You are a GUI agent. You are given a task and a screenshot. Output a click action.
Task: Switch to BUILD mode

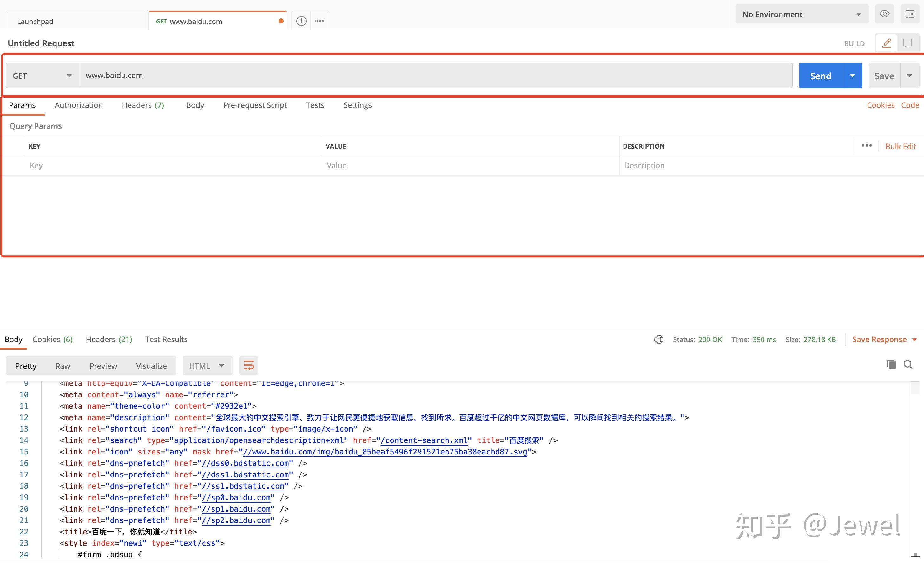pos(854,44)
